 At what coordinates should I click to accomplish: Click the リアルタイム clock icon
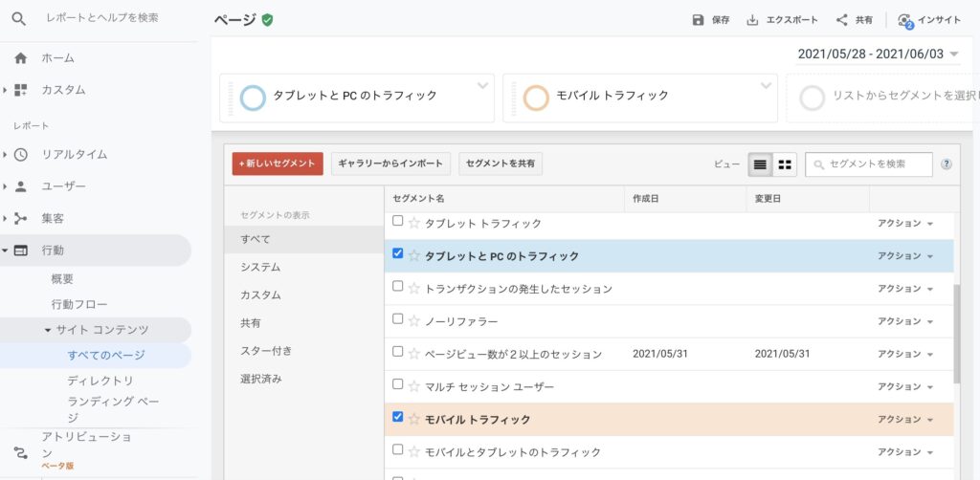click(x=21, y=154)
